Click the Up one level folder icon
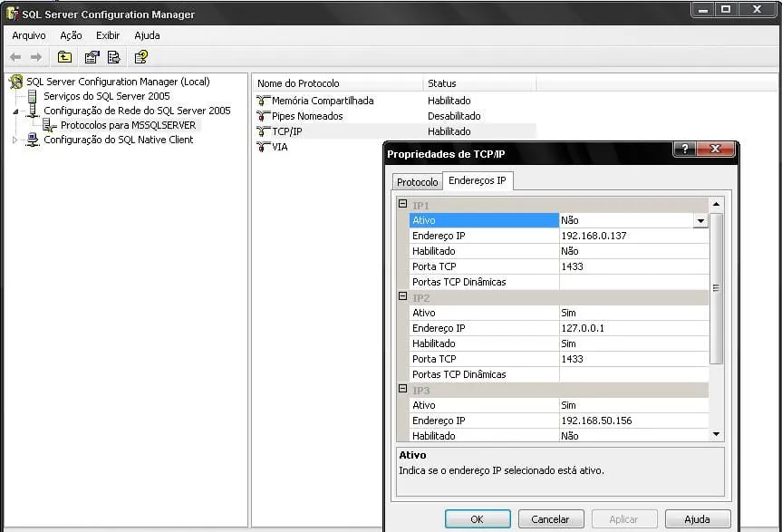The height and width of the screenshot is (532, 782). [x=64, y=57]
